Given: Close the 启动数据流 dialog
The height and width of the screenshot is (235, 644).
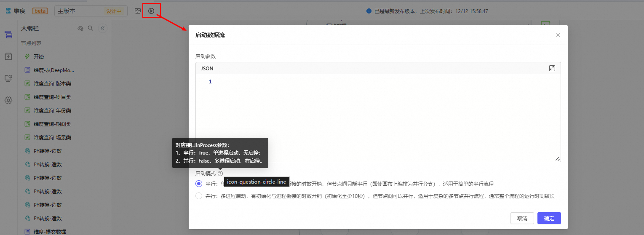Looking at the screenshot, I should tap(558, 35).
